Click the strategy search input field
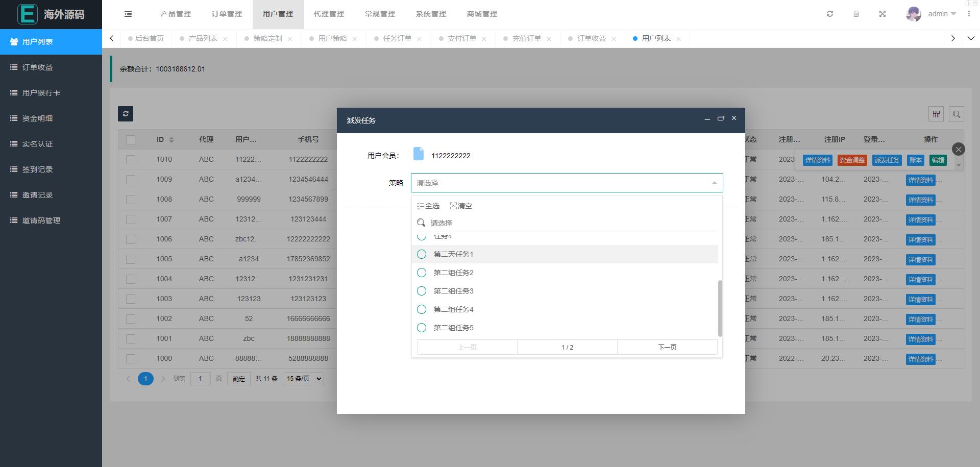Image resolution: width=980 pixels, height=467 pixels. point(572,223)
